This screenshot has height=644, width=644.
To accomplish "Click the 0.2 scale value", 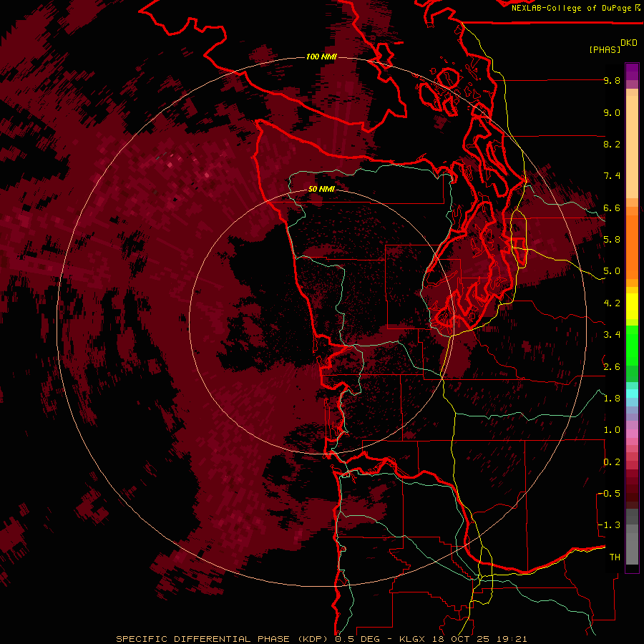I will [x=612, y=462].
